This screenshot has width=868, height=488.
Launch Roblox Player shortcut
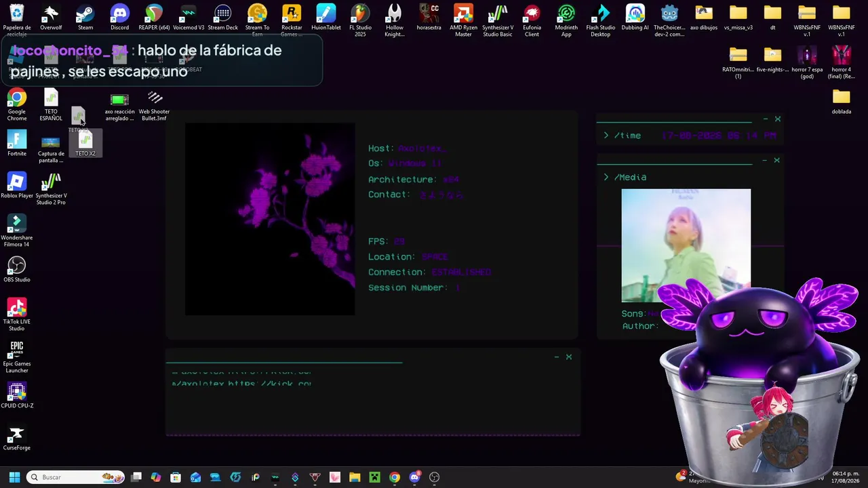tap(17, 185)
